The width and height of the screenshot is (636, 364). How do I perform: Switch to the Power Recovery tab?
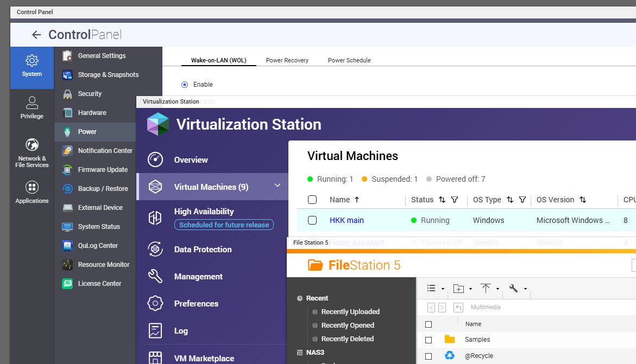pyautogui.click(x=287, y=60)
